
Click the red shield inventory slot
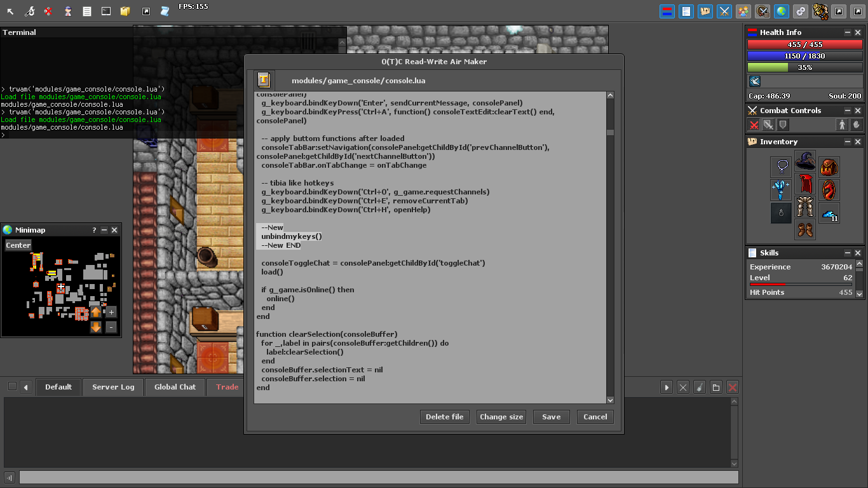[829, 190]
